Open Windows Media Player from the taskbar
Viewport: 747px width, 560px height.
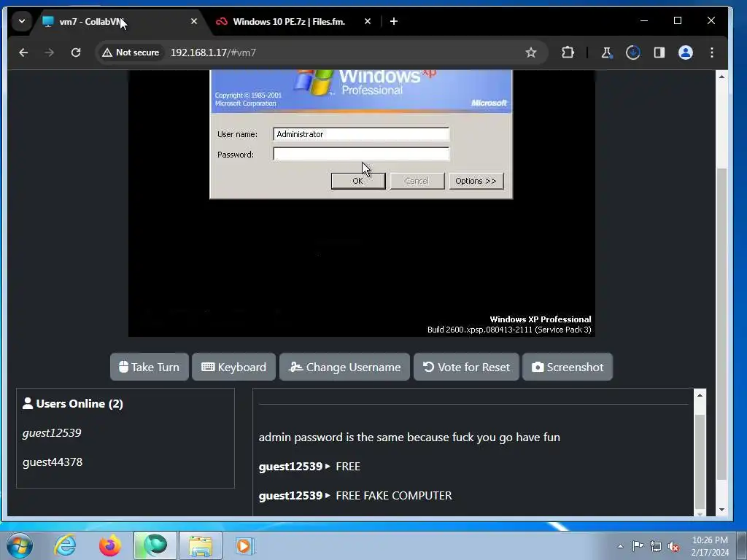(x=245, y=545)
